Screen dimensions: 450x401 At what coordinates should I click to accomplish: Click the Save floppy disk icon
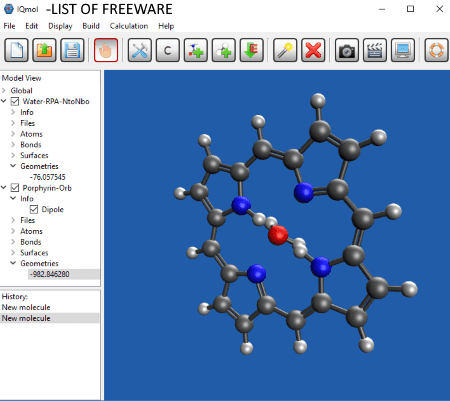pyautogui.click(x=72, y=50)
